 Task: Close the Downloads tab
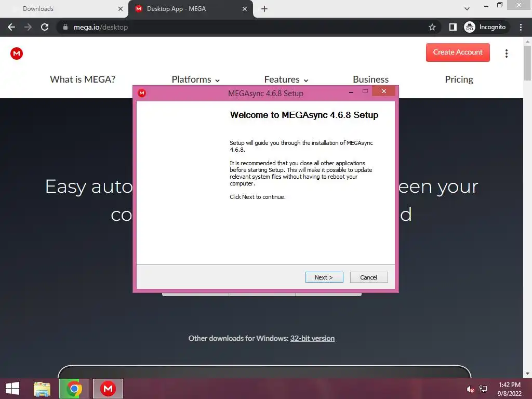[121, 9]
